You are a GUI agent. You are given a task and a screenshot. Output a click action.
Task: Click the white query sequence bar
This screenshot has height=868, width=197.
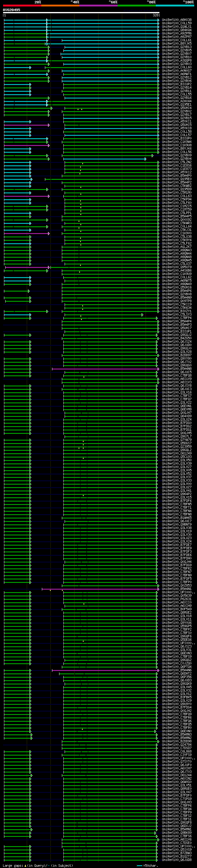[81, 13]
